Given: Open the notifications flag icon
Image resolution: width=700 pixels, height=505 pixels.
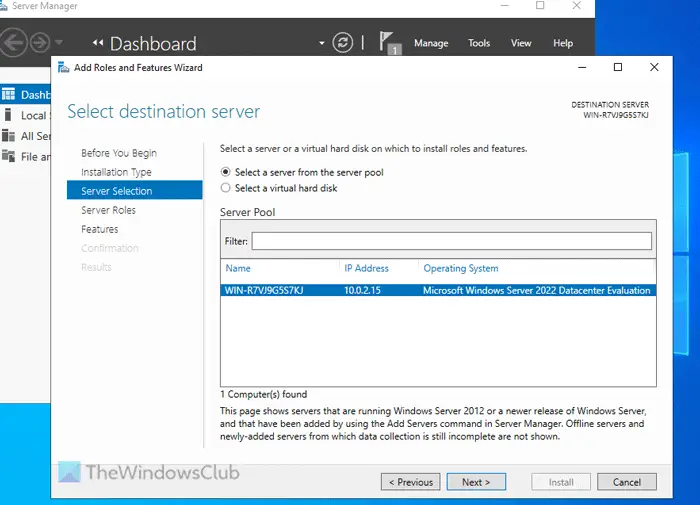Looking at the screenshot, I should (x=389, y=42).
